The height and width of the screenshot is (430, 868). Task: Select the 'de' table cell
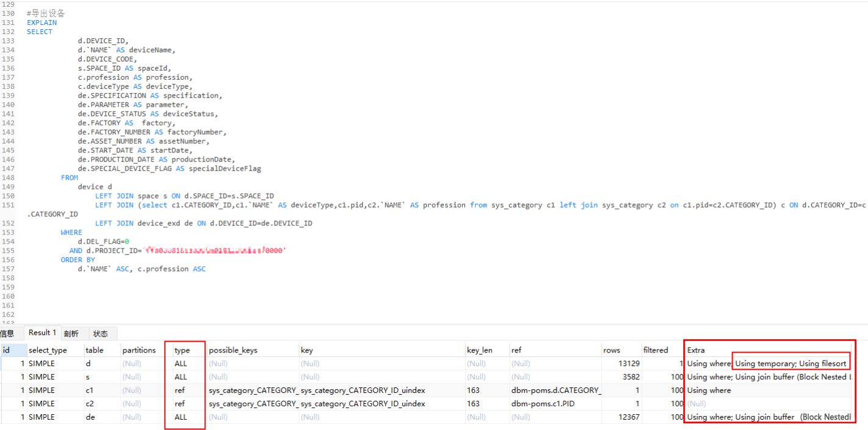point(102,417)
